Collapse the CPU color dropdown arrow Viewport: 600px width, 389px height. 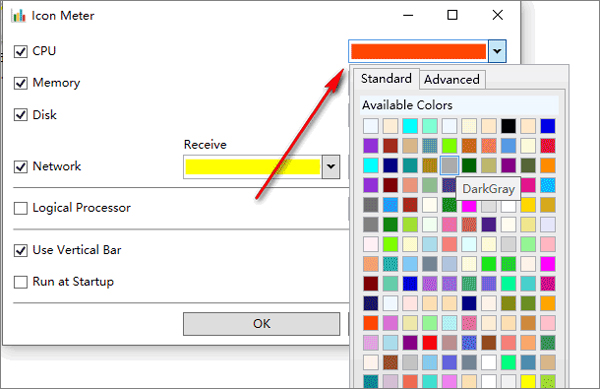coord(497,51)
